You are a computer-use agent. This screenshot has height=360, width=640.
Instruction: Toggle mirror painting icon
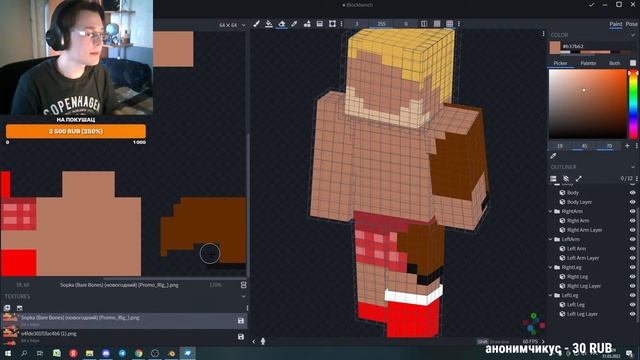click(424, 24)
